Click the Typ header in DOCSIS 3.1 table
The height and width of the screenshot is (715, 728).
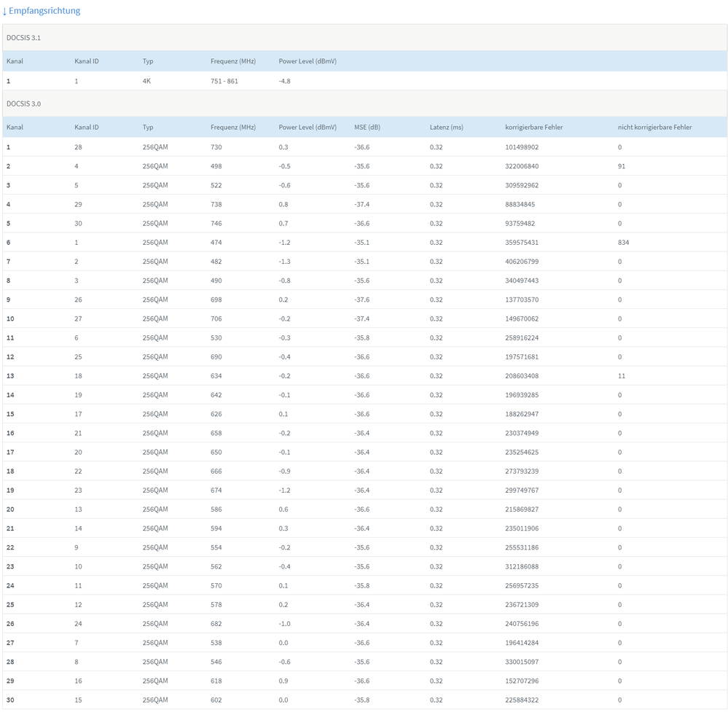pos(148,61)
